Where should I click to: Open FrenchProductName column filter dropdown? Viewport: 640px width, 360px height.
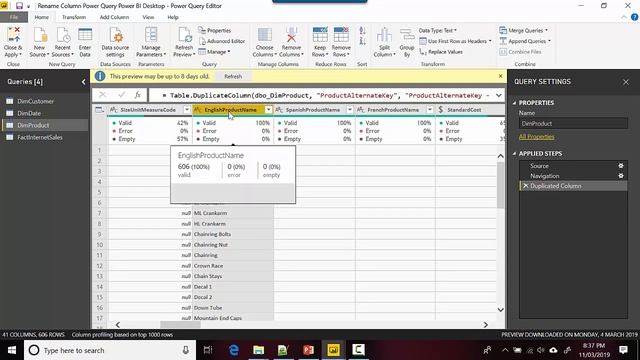[430, 110]
